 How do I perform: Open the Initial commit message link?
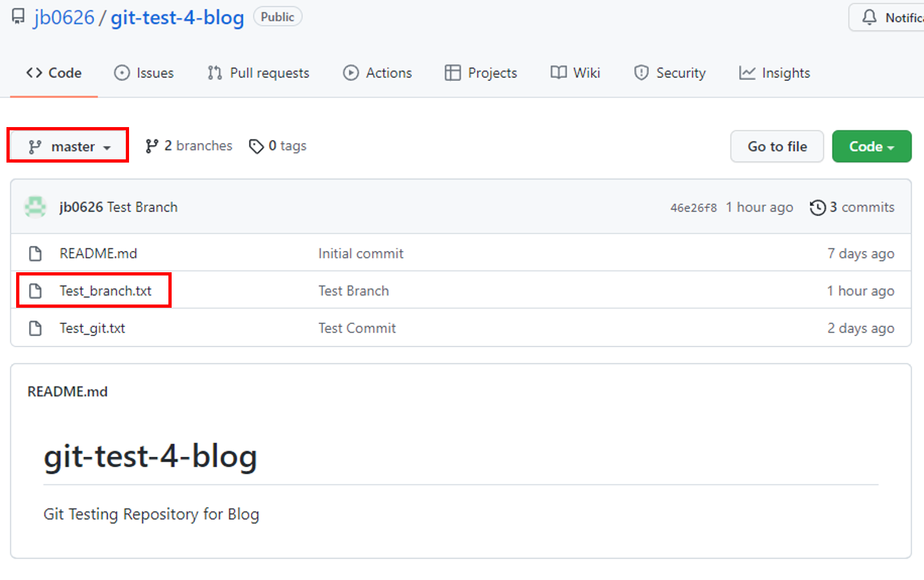click(361, 254)
